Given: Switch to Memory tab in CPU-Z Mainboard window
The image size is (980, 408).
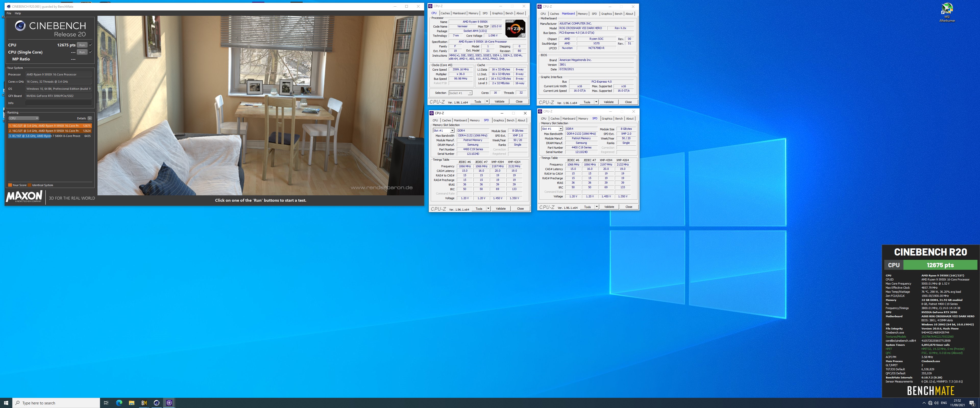Looking at the screenshot, I should [582, 14].
